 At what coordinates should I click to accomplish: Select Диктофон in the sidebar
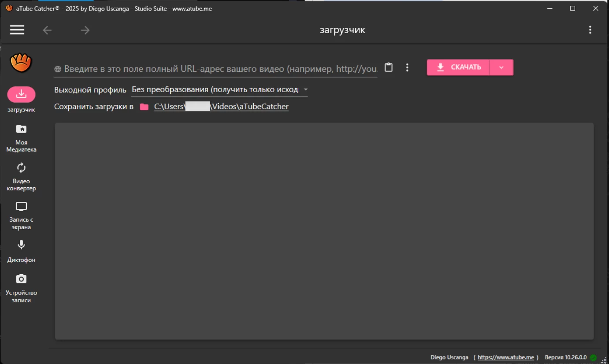tap(21, 251)
